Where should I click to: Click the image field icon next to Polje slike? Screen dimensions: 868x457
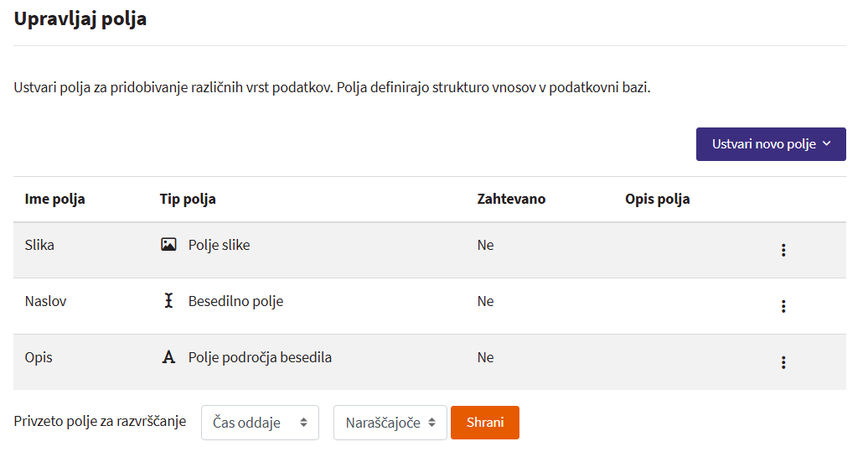(168, 245)
